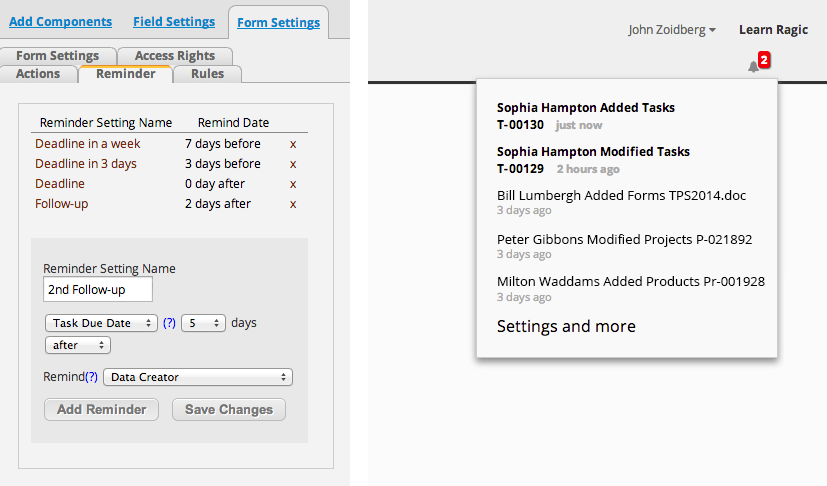Click the notification bell icon

tap(753, 67)
